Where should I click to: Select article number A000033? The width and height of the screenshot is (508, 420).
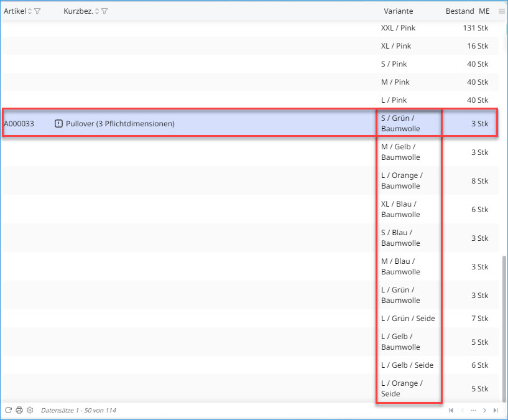(19, 124)
